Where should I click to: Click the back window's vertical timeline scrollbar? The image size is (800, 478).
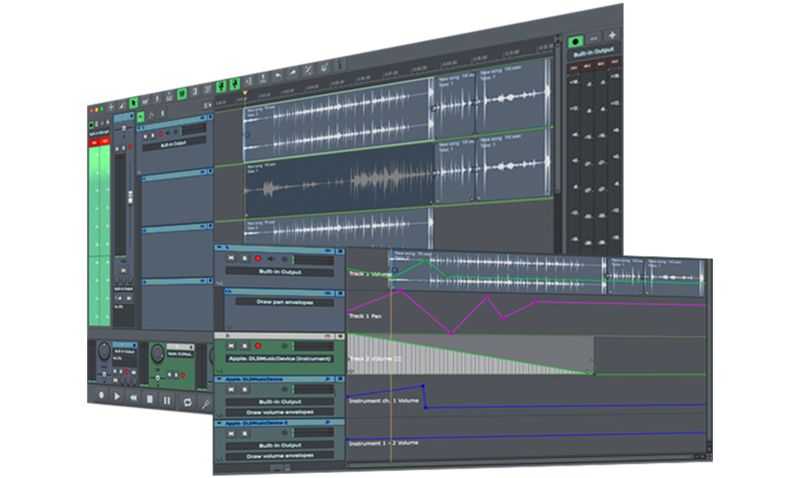558,117
